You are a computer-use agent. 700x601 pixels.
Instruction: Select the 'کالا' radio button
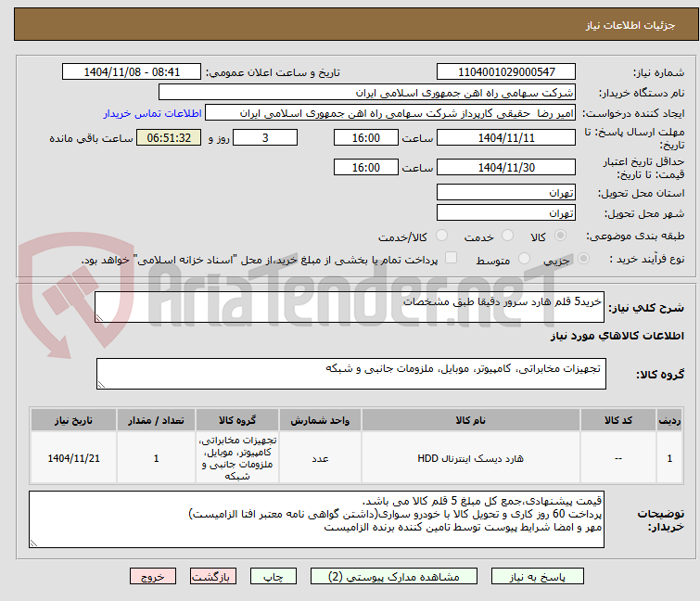pyautogui.click(x=560, y=236)
